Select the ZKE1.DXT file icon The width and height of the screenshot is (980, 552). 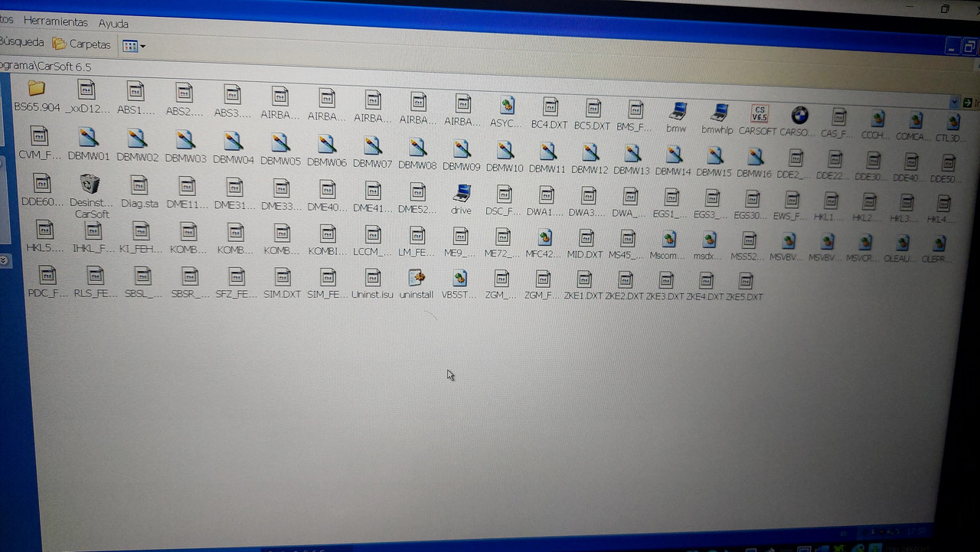coord(583,280)
